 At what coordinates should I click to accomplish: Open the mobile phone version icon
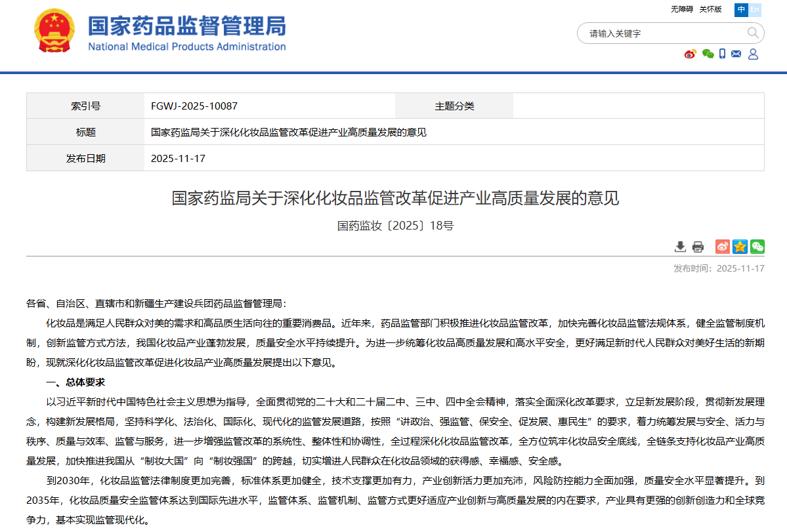723,54
